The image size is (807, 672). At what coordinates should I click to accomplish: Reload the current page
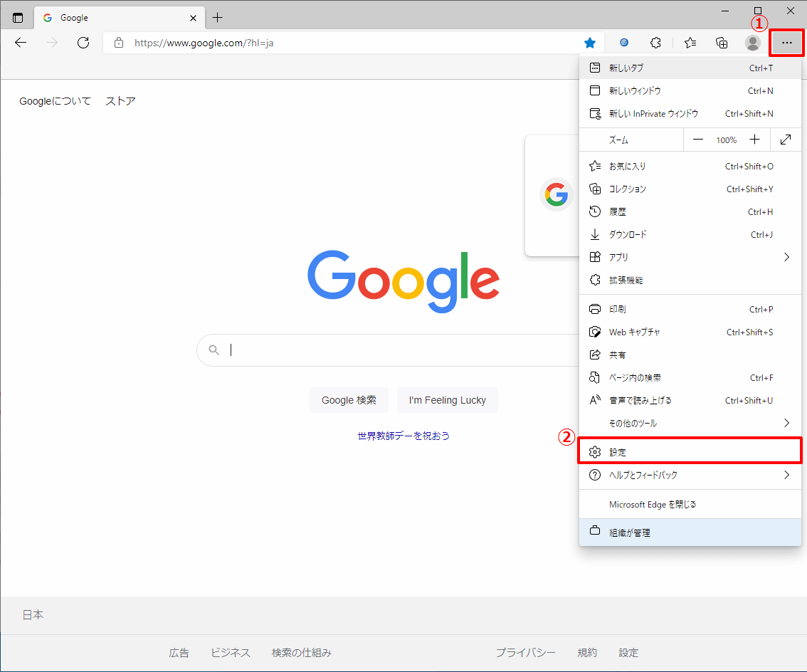(83, 43)
